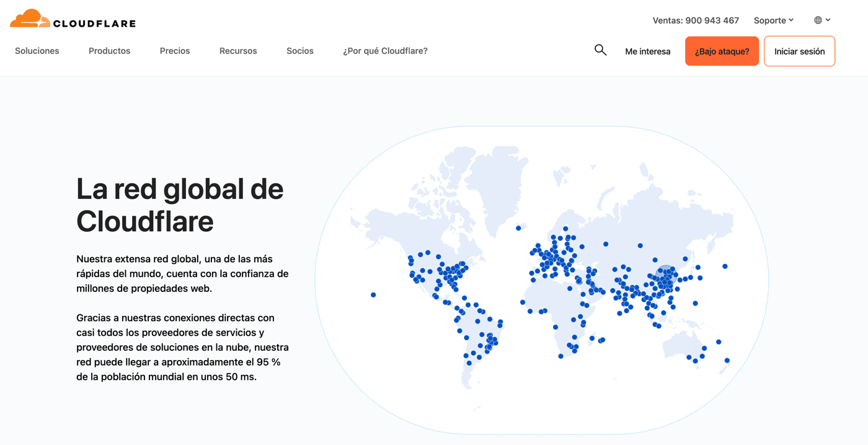The height and width of the screenshot is (445, 868).
Task: Click the Me interesa link
Action: point(648,51)
